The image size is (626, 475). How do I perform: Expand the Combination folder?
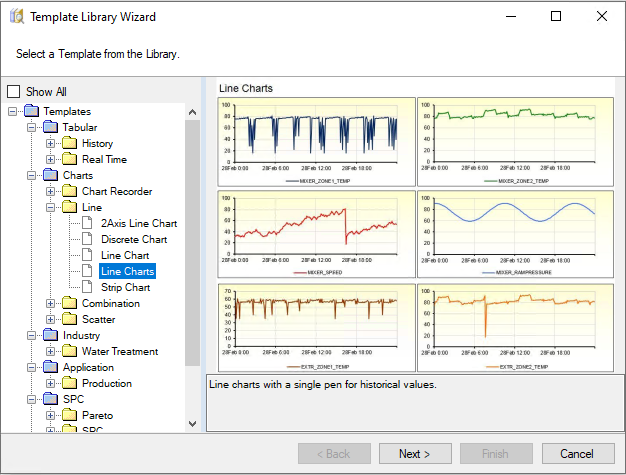51,303
